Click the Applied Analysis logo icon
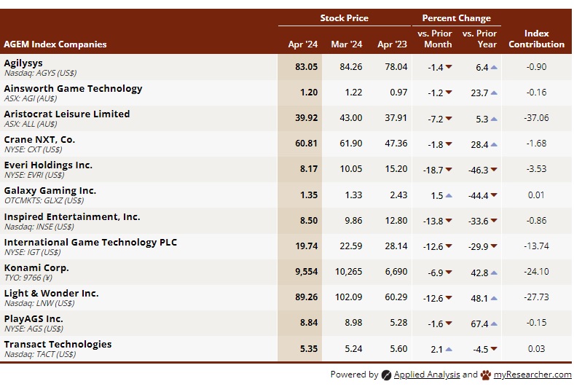574x392 pixels. pos(386,375)
